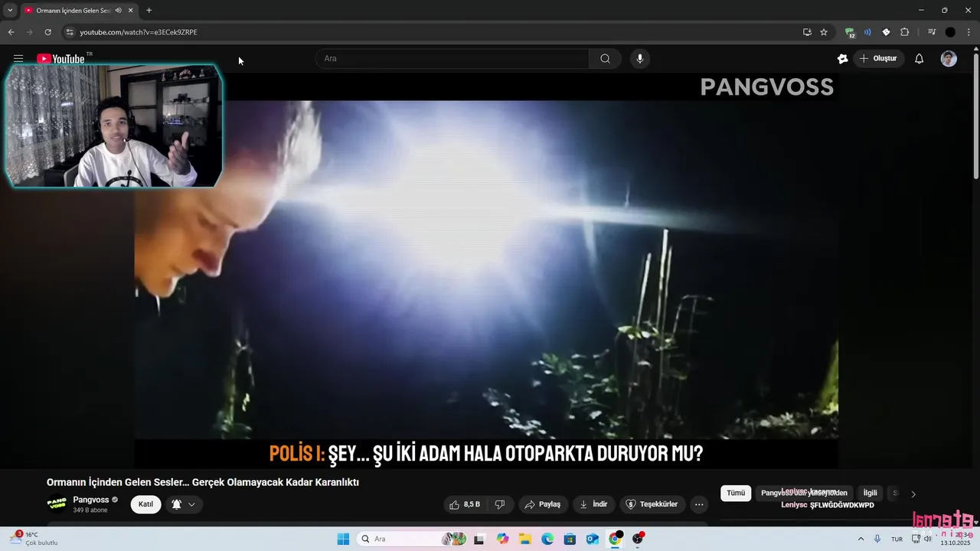Open the Chrome profile circle
The image size is (980, 551).
[950, 32]
